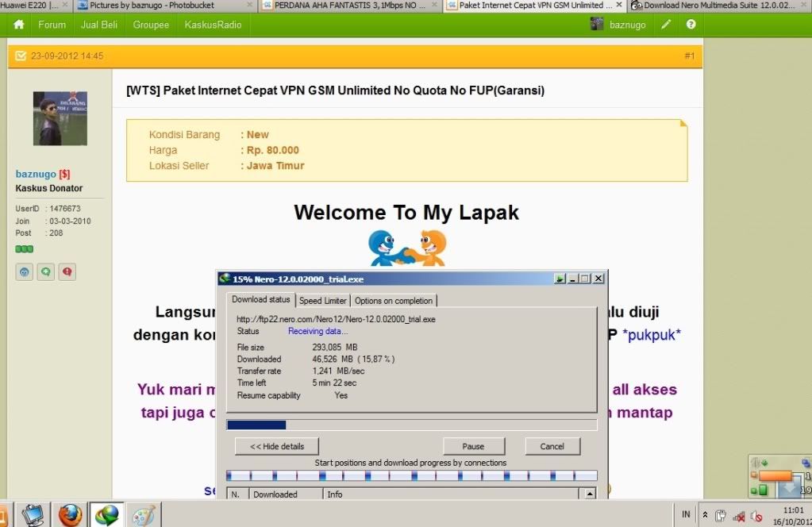Click the green reputation bar under Post count

[x=25, y=249]
